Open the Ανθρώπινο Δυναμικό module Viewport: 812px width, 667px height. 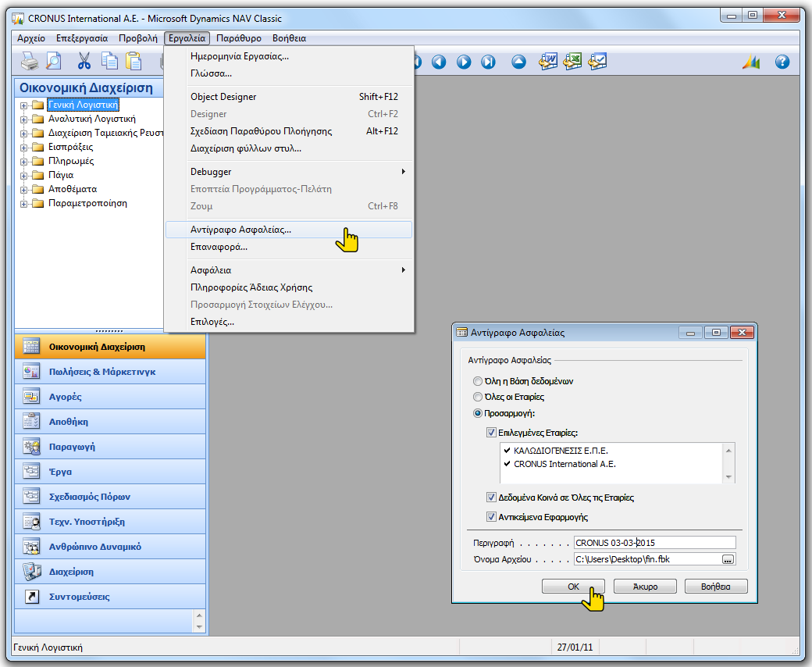tap(110, 547)
